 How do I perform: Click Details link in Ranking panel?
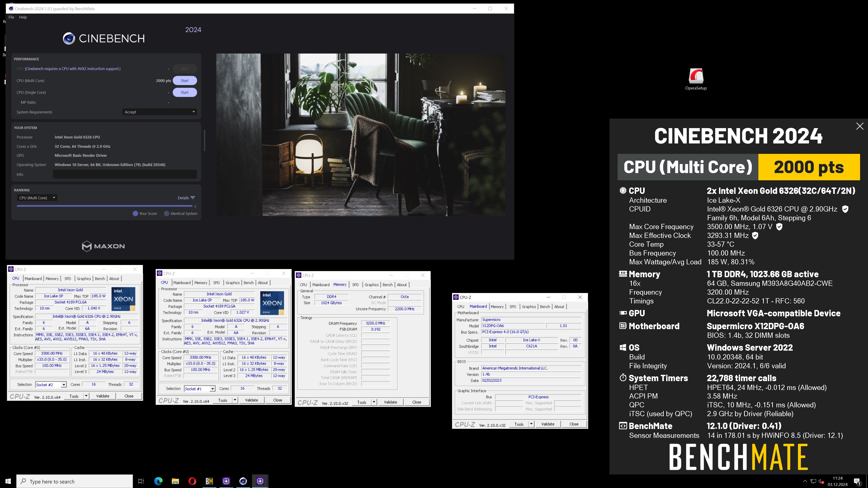183,198
